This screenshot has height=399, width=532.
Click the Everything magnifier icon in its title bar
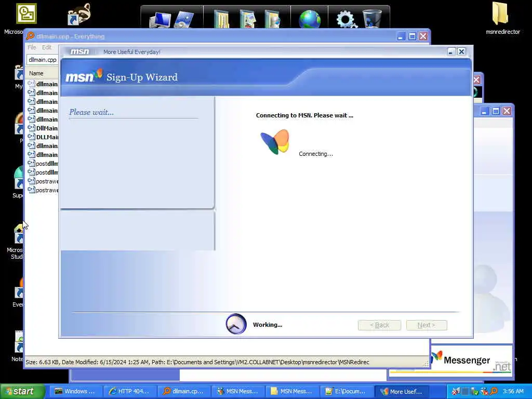click(x=30, y=36)
